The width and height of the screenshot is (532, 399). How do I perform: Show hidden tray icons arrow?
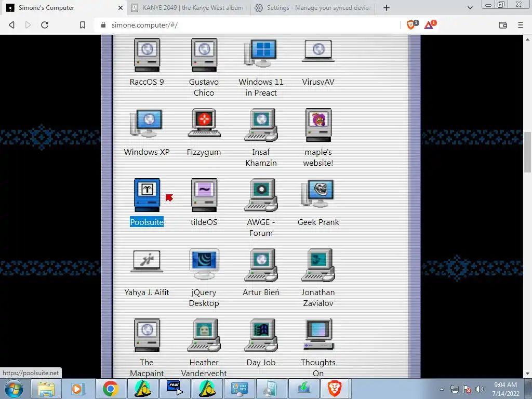tap(442, 389)
